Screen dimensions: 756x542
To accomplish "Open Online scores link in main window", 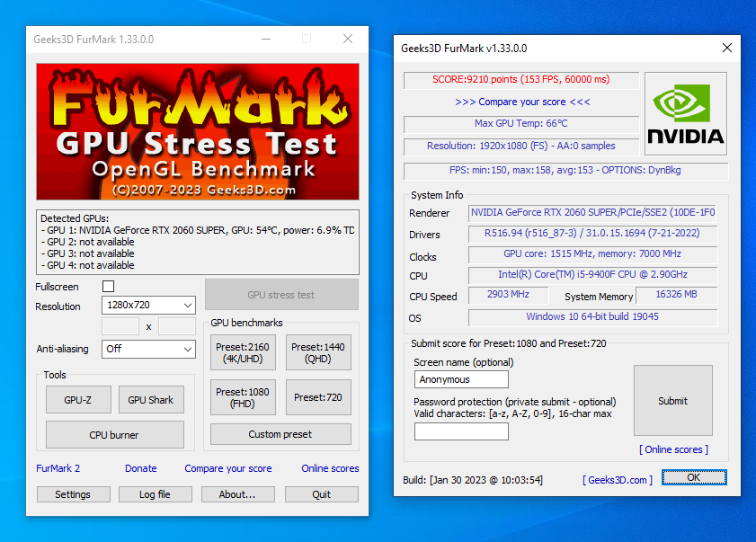I will (330, 468).
